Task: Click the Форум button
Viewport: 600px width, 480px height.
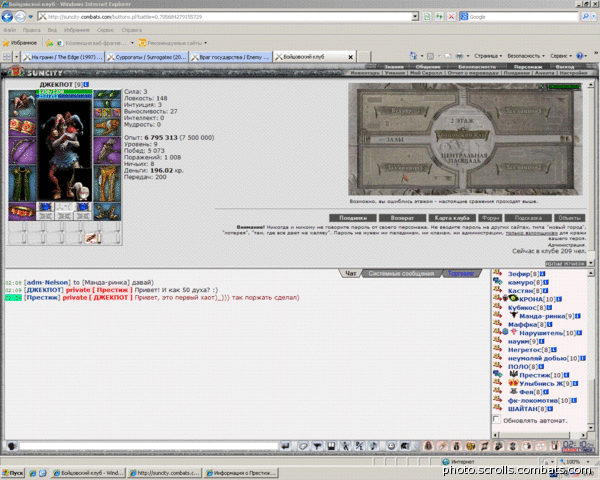Action: pyautogui.click(x=490, y=218)
